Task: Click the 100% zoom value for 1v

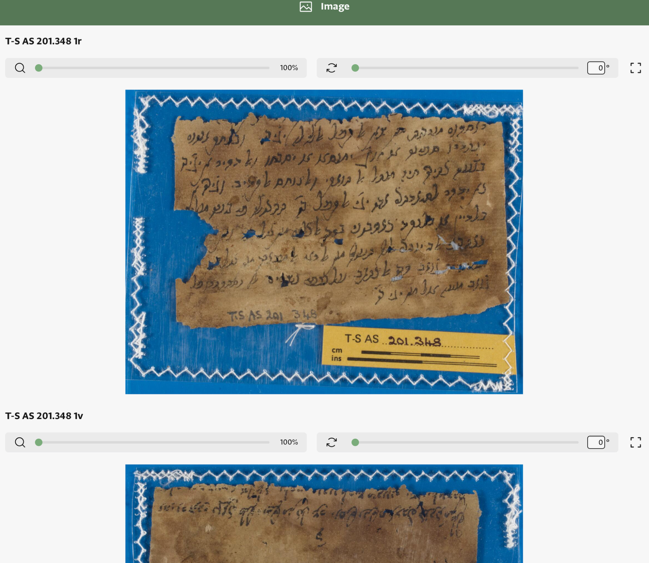Action: tap(289, 443)
